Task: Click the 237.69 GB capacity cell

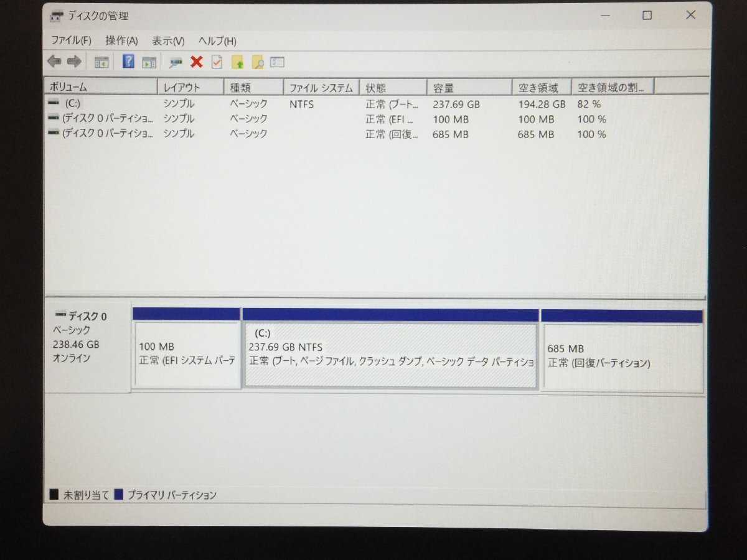Action: point(456,105)
